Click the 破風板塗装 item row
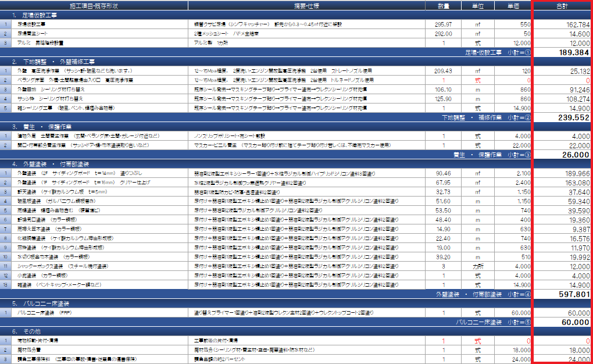Screen dimensions: 593x364 [99, 201]
